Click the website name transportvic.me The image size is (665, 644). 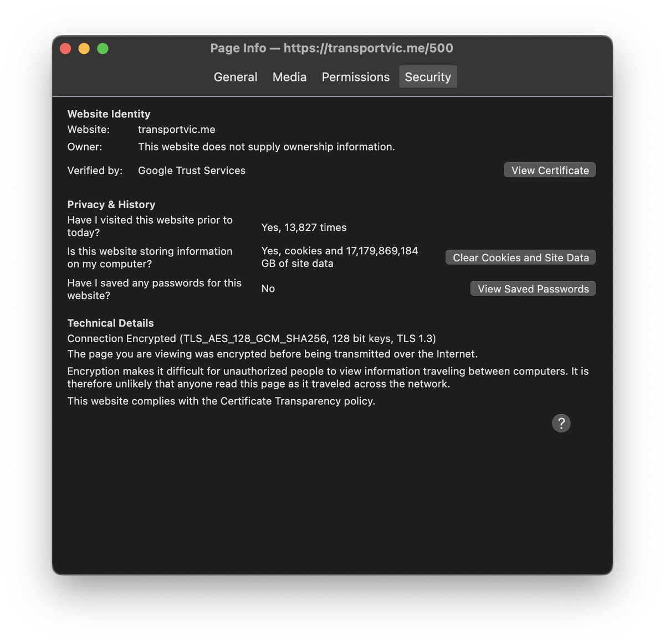[177, 130]
